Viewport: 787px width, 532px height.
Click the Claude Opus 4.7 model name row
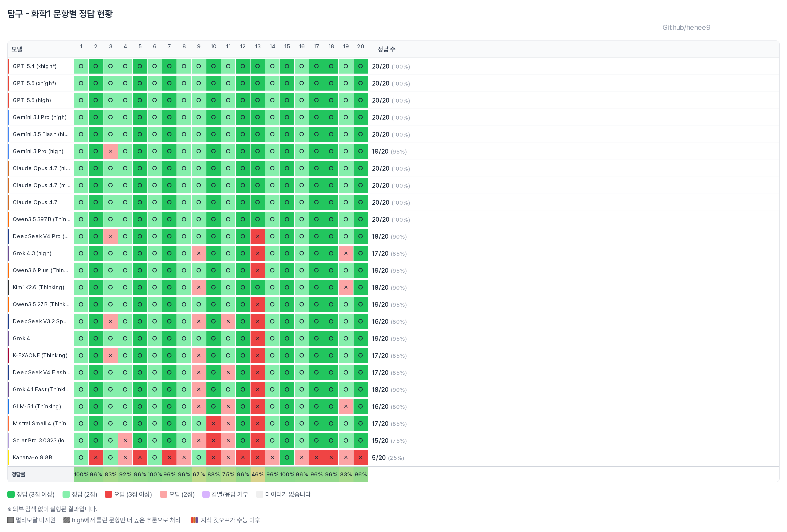(x=35, y=203)
